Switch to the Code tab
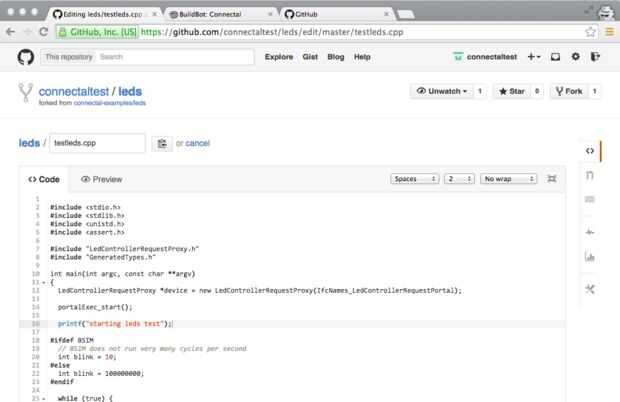This screenshot has width=620, height=402. (x=44, y=179)
